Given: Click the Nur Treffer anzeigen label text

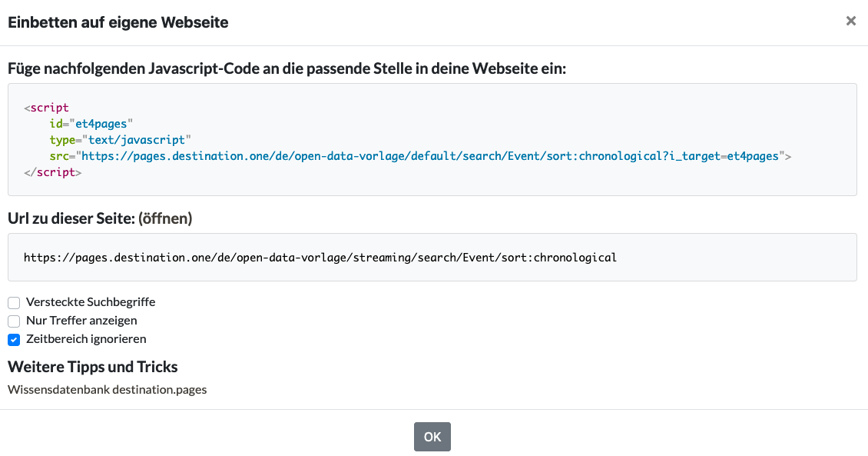Looking at the screenshot, I should 81,320.
